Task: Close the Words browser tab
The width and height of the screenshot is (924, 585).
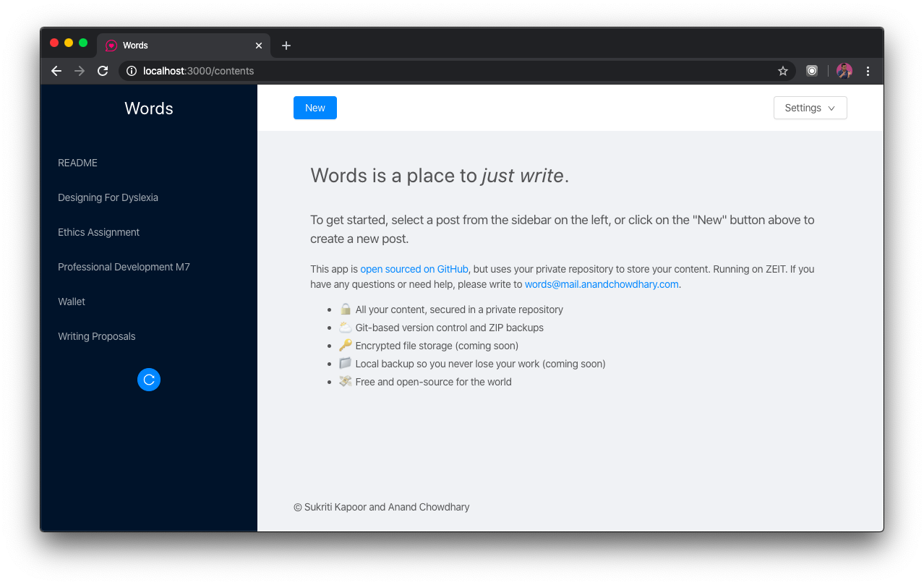Action: pyautogui.click(x=259, y=46)
